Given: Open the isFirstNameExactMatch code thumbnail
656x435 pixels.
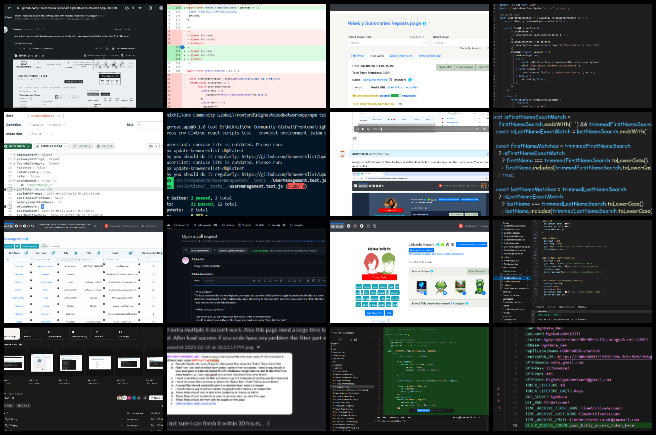Looking at the screenshot, I should tap(572, 164).
